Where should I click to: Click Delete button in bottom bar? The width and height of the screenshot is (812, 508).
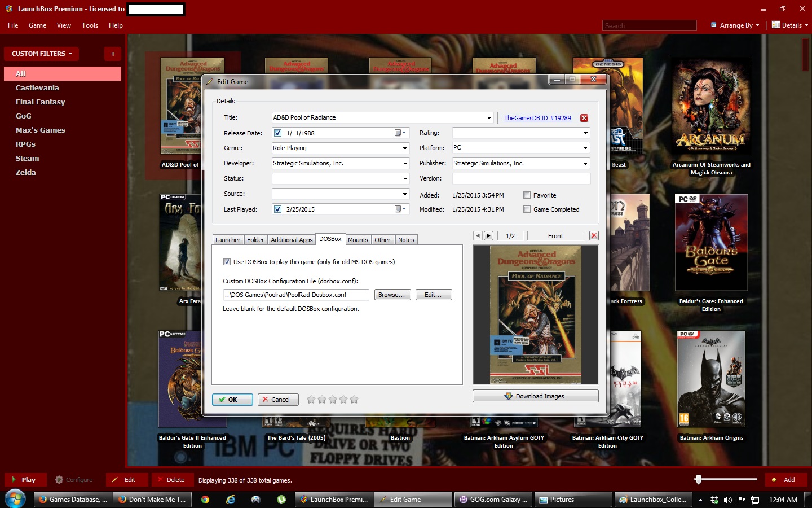point(173,480)
